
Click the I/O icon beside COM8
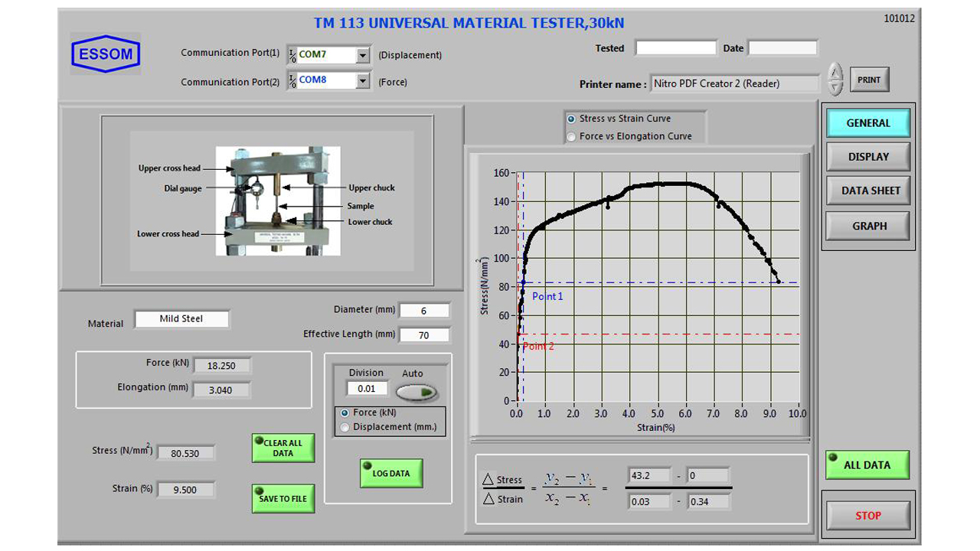[292, 80]
